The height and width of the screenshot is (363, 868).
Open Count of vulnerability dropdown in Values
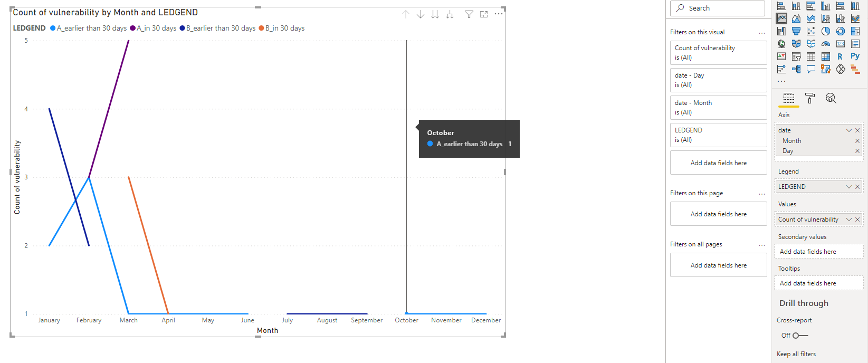pyautogui.click(x=849, y=219)
